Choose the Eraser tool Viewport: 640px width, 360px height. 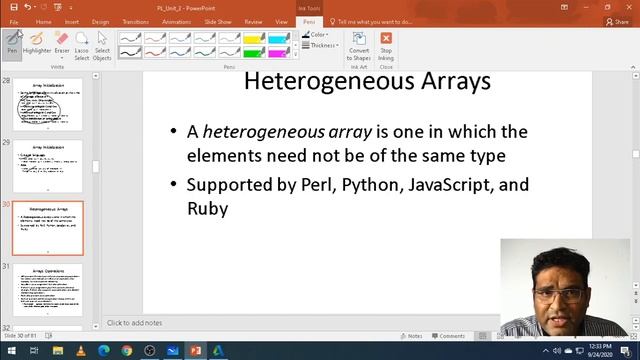62,42
